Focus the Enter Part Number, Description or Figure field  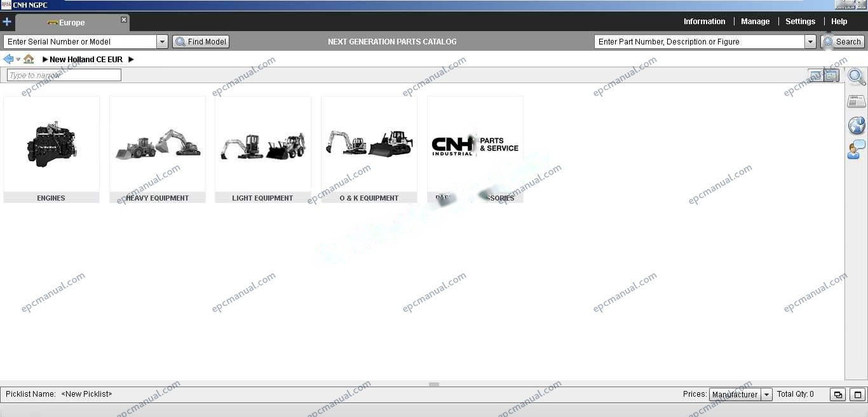click(700, 42)
